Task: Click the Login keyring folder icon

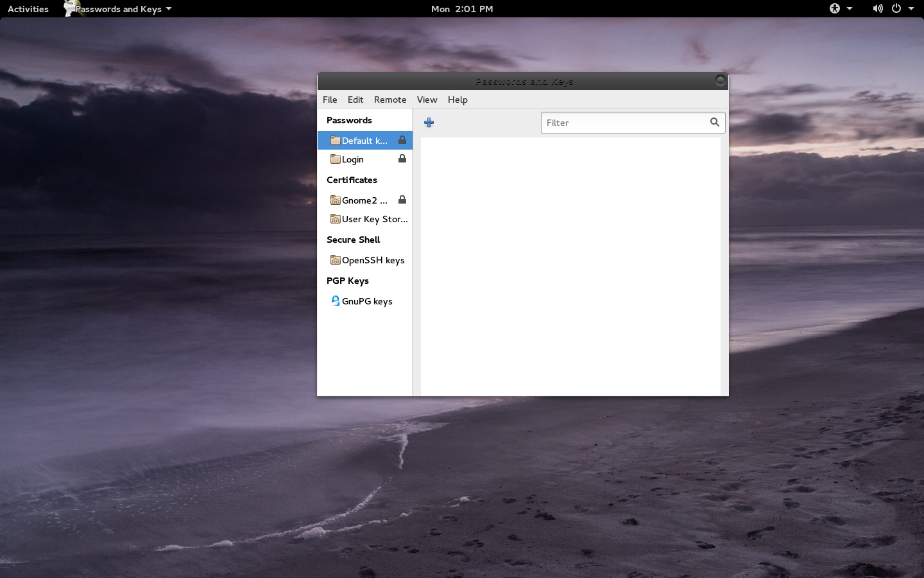Action: tap(335, 159)
